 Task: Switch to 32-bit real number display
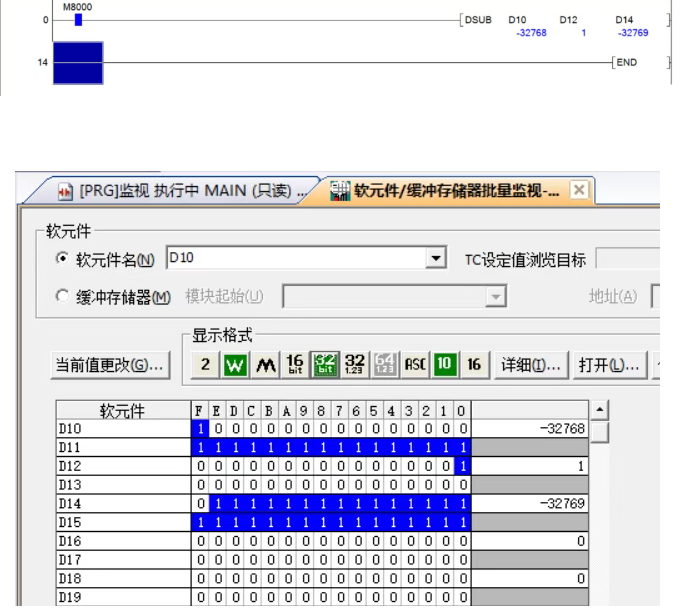pyautogui.click(x=355, y=365)
